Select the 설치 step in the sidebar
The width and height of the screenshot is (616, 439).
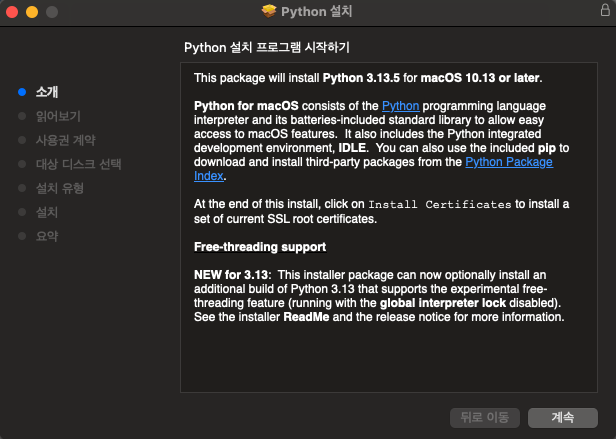(47, 212)
